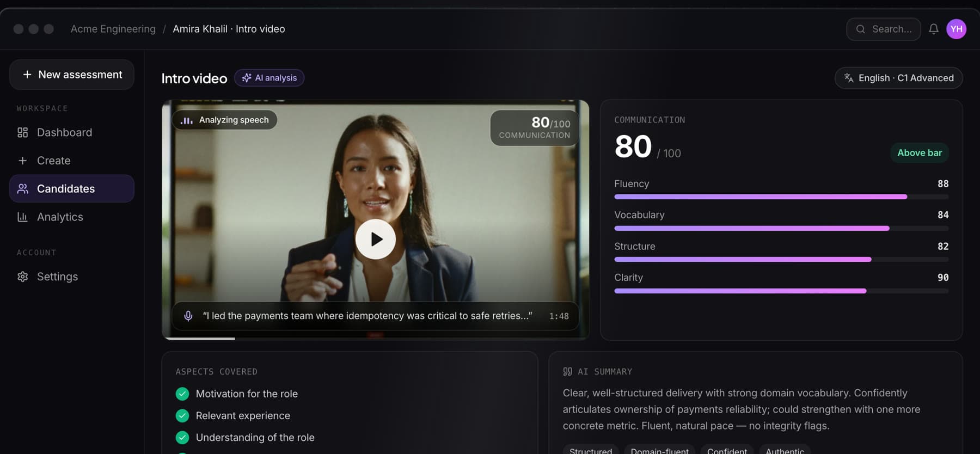This screenshot has height=454, width=980.
Task: Click the Above bar status badge
Action: [x=920, y=153]
